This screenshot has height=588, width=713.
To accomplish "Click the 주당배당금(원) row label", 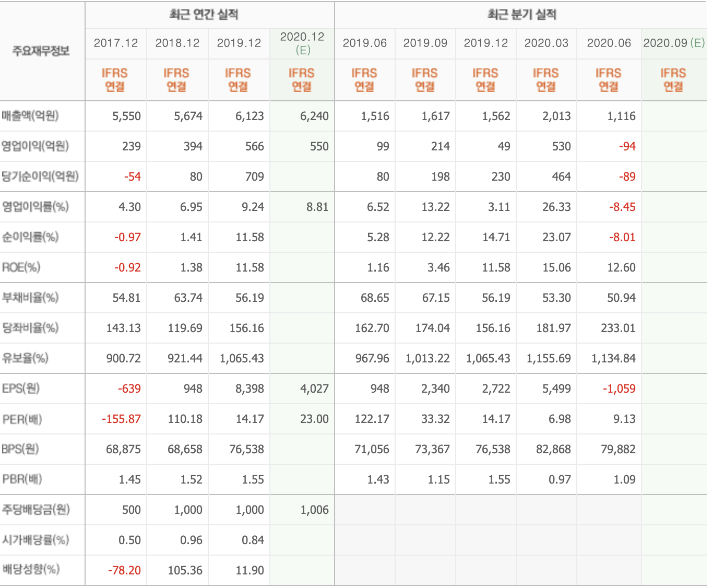I will (36, 510).
